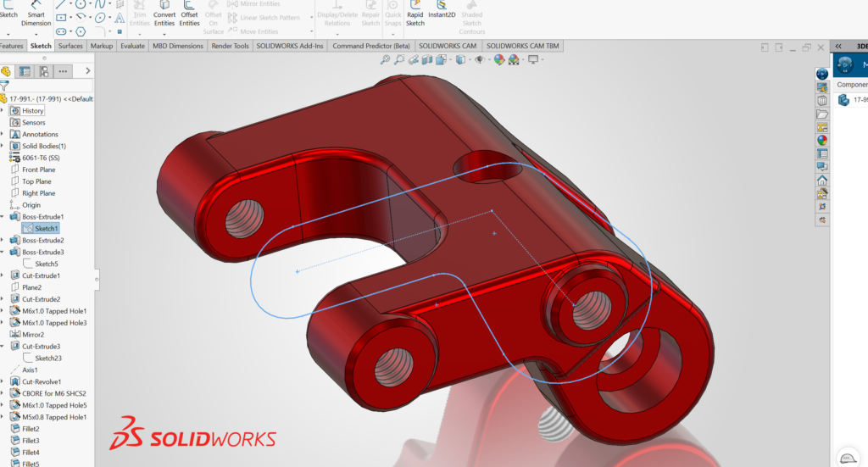This screenshot has width=868, height=467.
Task: Open Custom Properties task pane tab
Action: click(822, 153)
